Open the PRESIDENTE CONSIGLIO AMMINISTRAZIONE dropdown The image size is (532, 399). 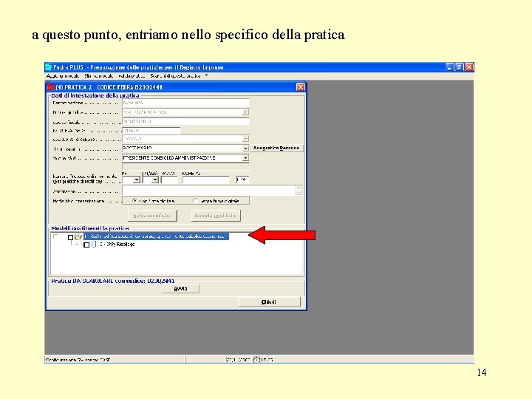pyautogui.click(x=245, y=158)
